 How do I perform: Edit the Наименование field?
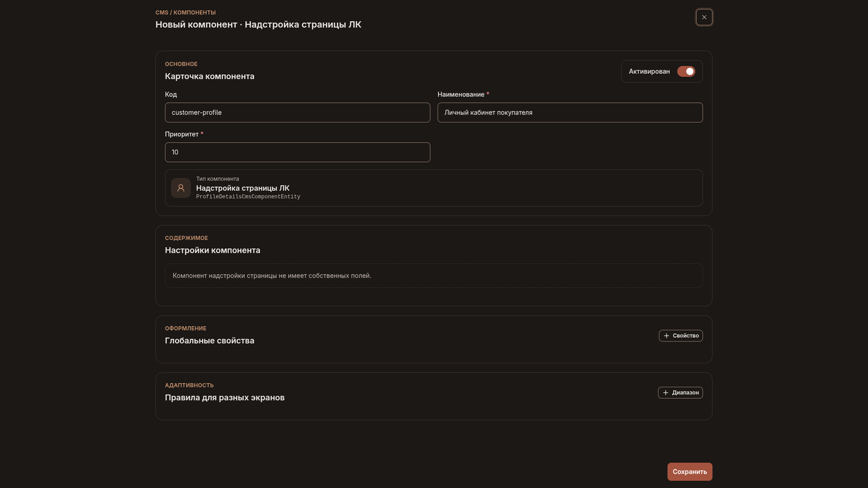coord(570,113)
